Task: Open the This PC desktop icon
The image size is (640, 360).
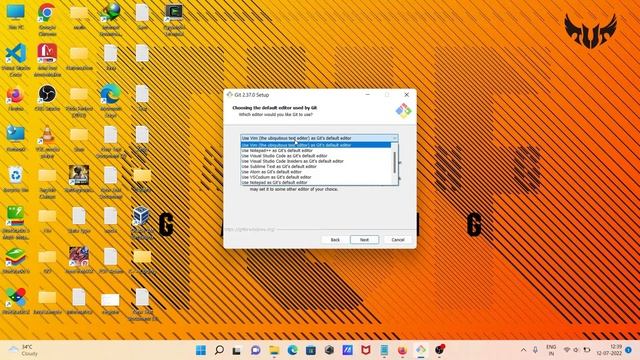Action: tap(16, 16)
